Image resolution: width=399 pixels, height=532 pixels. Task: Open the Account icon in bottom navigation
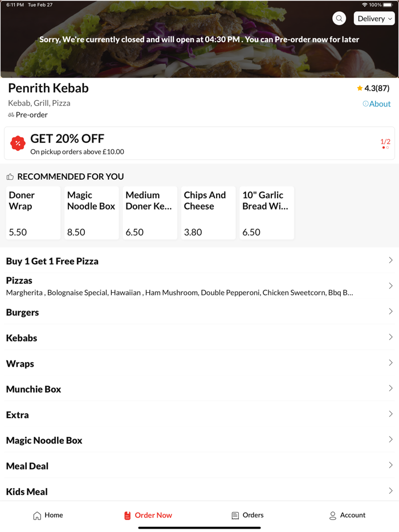coord(332,515)
